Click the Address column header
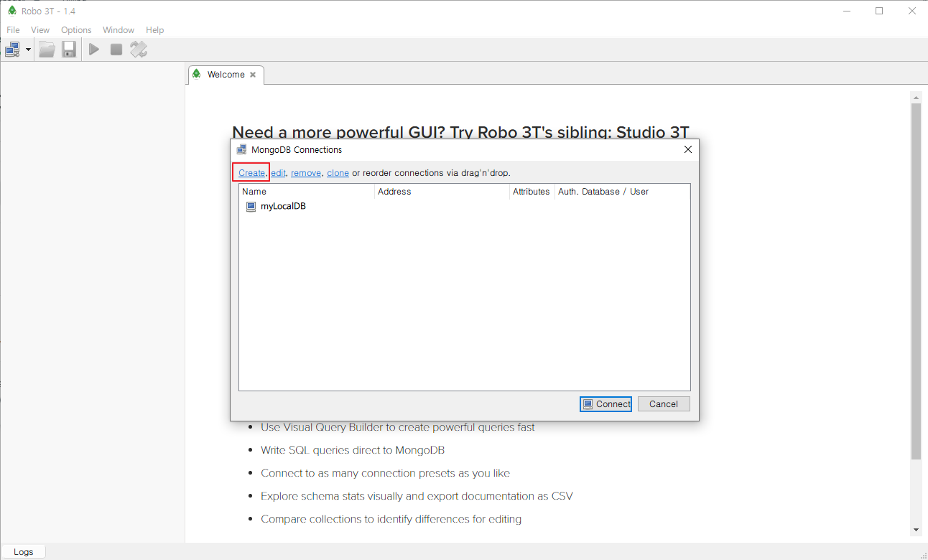Screen dimensions: 928x560 [x=442, y=192]
